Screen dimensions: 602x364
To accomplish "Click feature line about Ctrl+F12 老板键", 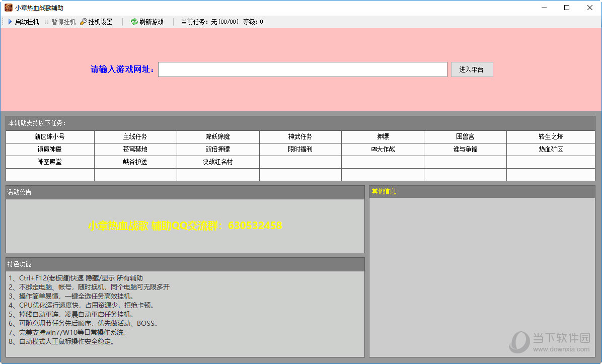I will 76,278.
